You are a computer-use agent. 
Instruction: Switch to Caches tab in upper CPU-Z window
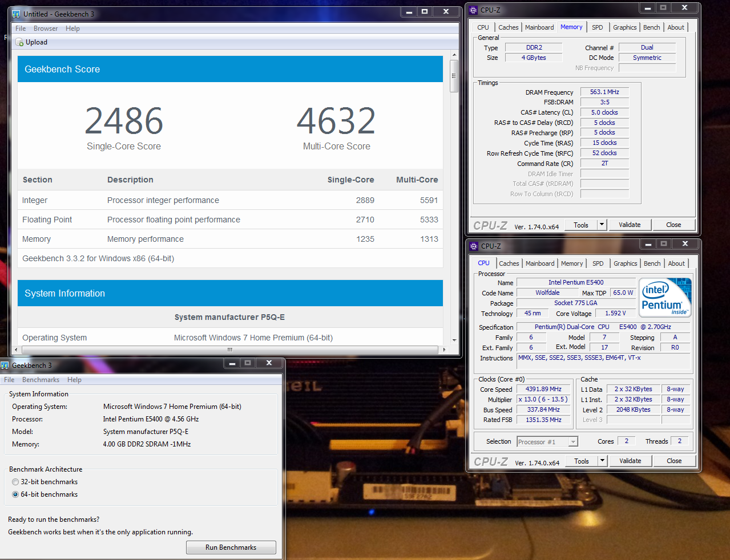[x=508, y=27]
